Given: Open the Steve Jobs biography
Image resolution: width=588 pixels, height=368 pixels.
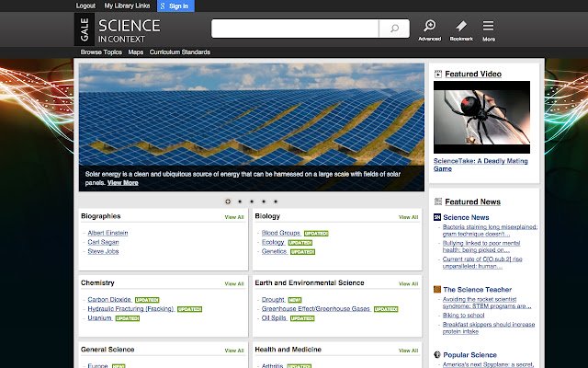Looking at the screenshot, I should tap(103, 251).
